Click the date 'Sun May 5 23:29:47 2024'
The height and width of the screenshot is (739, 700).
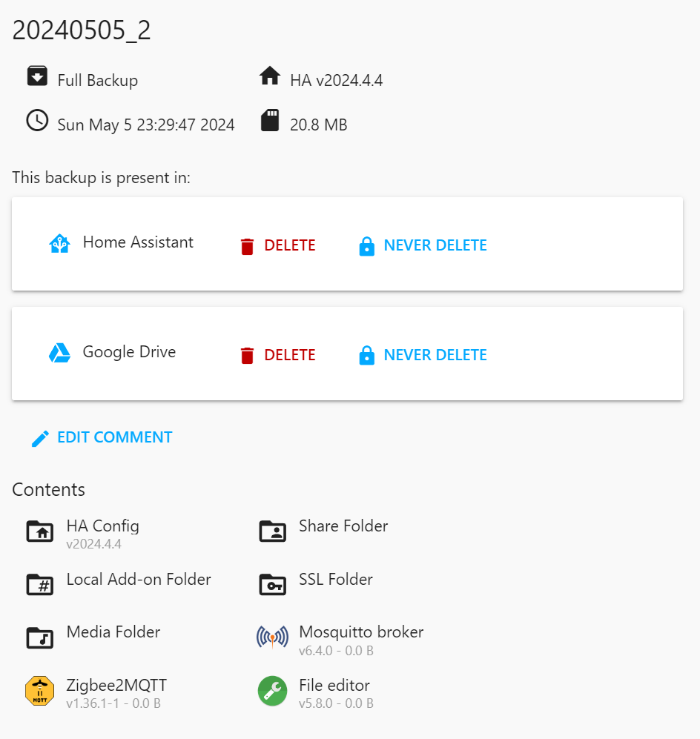point(146,125)
